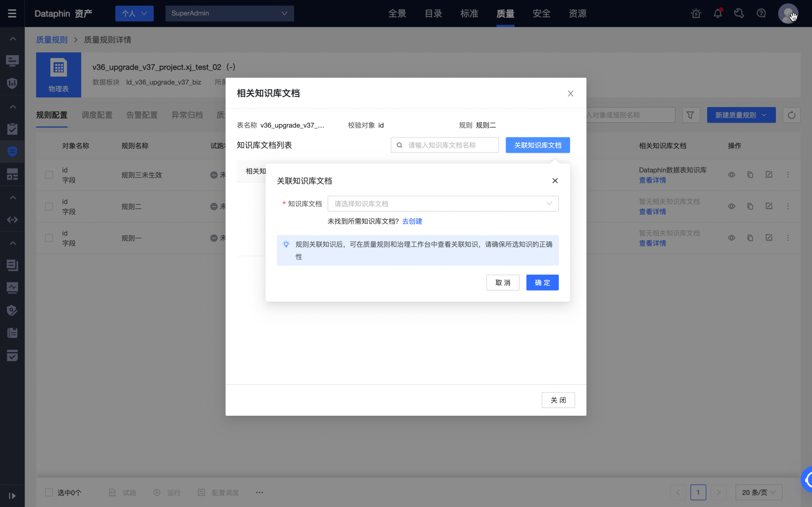Open the 请选择知识库文档 select box
The image size is (812, 507).
pos(443,204)
